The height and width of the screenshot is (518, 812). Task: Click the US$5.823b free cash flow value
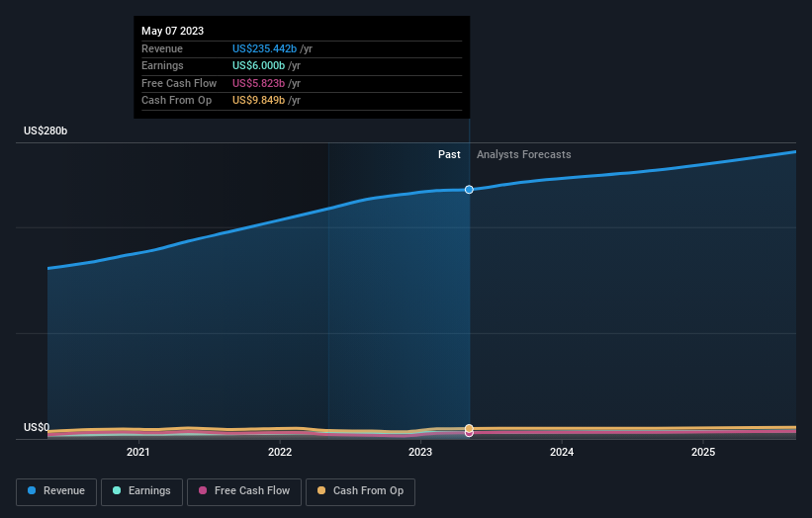258,83
